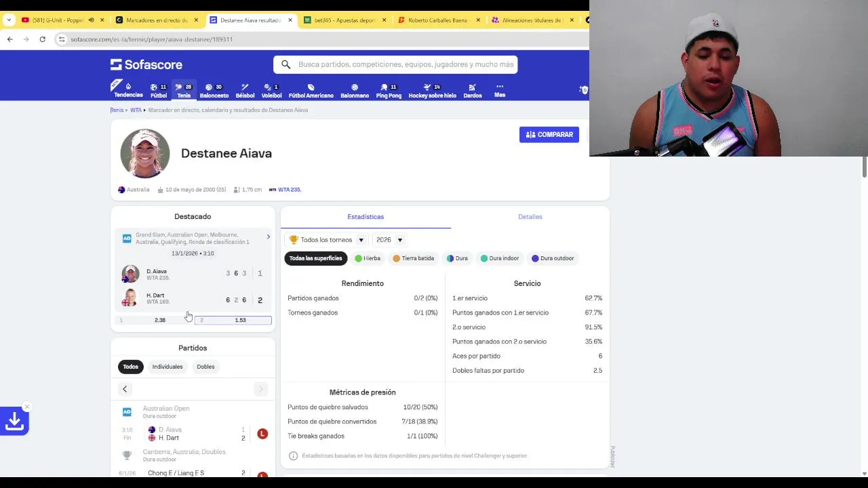Viewport: 868px width, 488px height.
Task: Click the trophy icon beside Canberra doubles
Action: 127,455
